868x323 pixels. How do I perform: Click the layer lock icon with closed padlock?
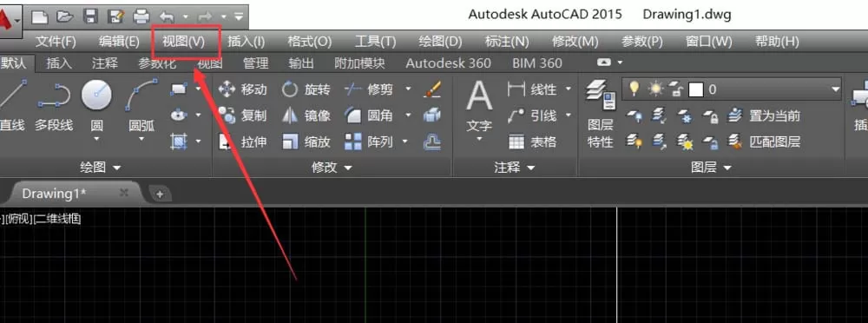coord(711,115)
